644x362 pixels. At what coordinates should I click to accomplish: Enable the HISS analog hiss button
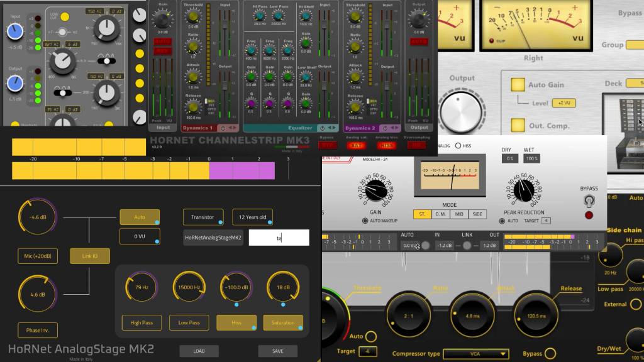pos(387,145)
